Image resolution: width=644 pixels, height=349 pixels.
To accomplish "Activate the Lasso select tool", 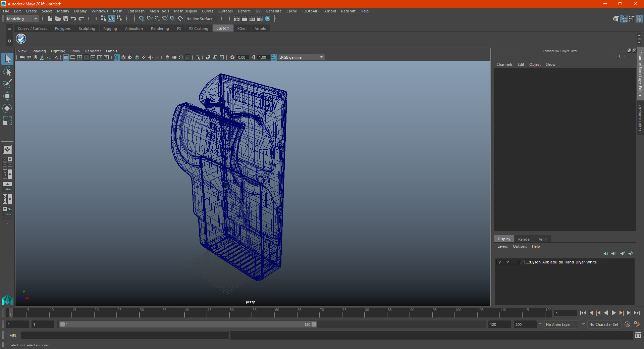I will (x=7, y=71).
